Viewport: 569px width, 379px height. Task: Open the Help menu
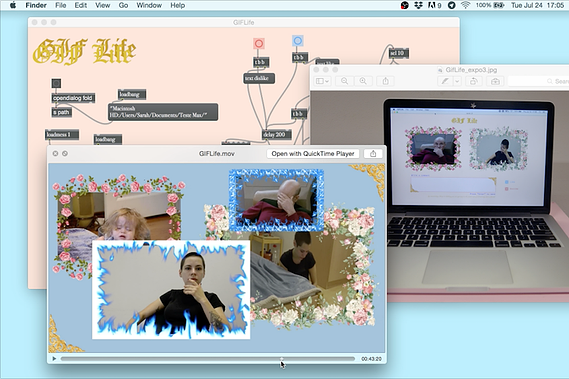pos(177,5)
